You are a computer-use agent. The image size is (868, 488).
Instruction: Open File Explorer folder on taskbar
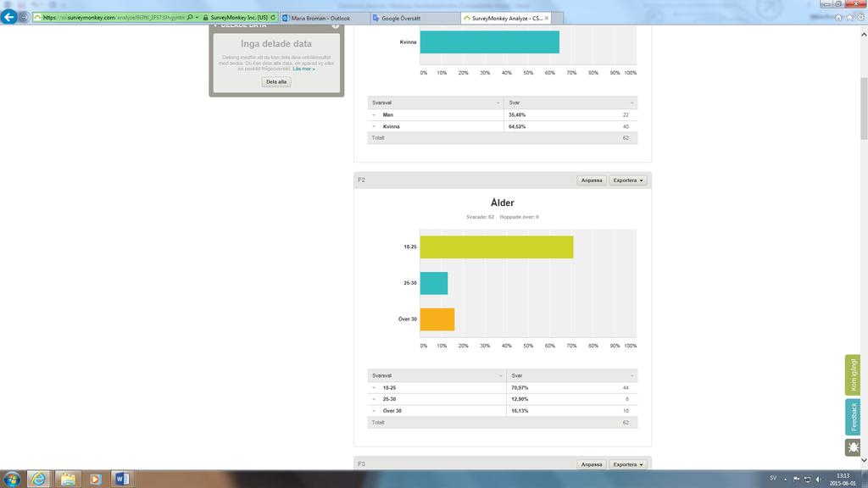pos(68,480)
